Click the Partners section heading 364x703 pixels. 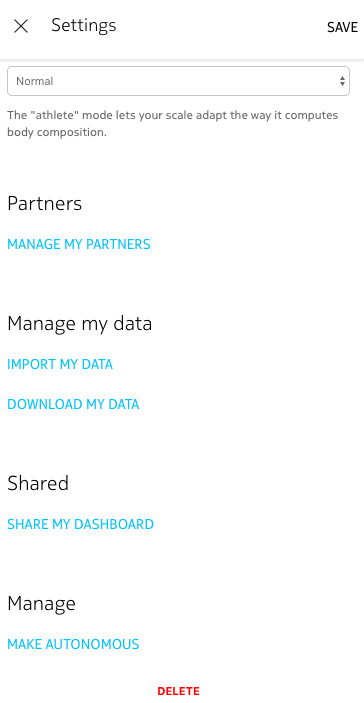[x=45, y=204]
